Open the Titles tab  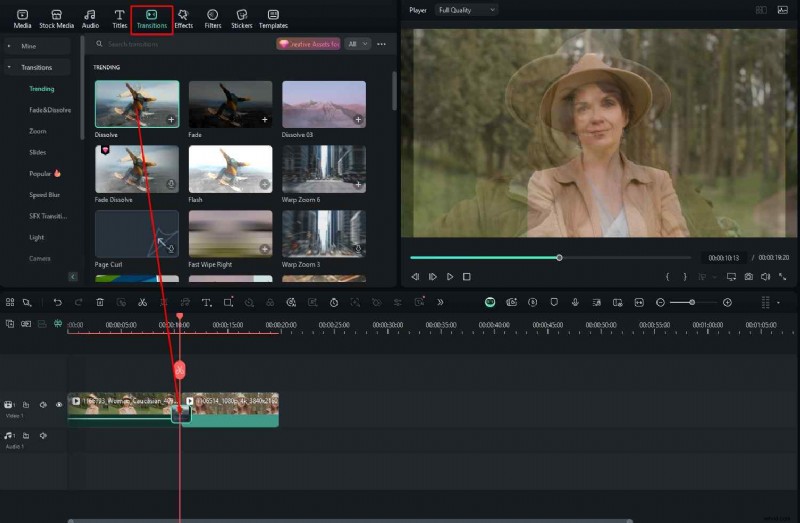pyautogui.click(x=119, y=18)
